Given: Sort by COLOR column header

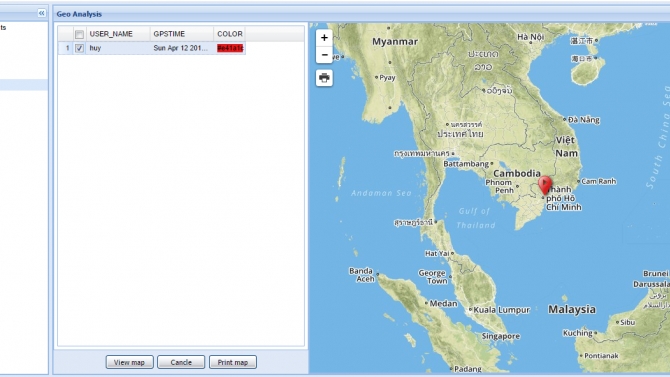Looking at the screenshot, I should coord(229,34).
